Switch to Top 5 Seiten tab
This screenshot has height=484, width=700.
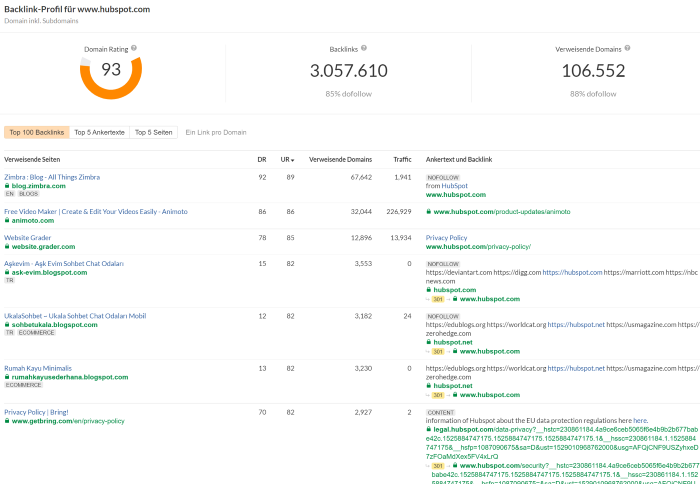pyautogui.click(x=154, y=132)
